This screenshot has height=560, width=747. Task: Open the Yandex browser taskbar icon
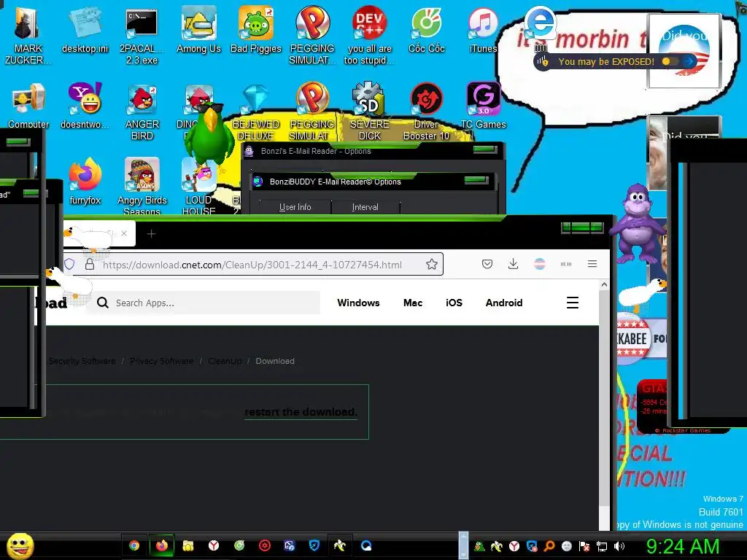pyautogui.click(x=214, y=545)
